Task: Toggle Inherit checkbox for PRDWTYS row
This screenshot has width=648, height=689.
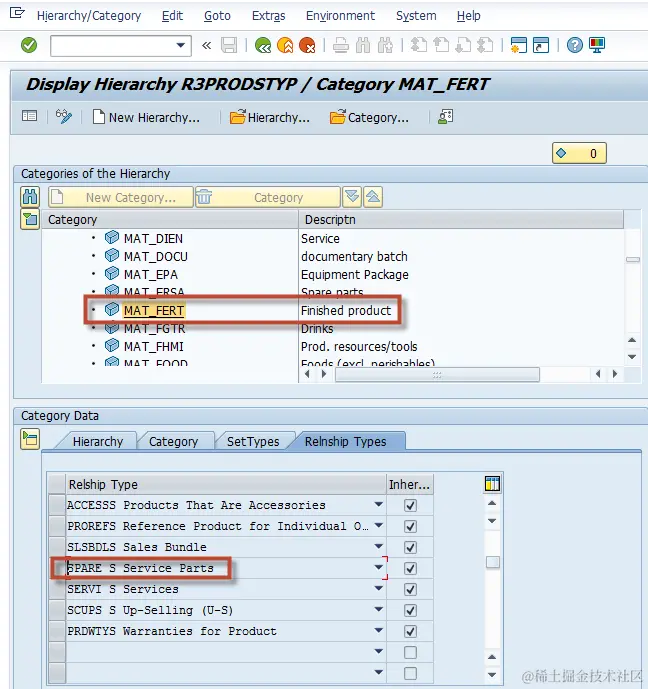Action: click(x=410, y=631)
